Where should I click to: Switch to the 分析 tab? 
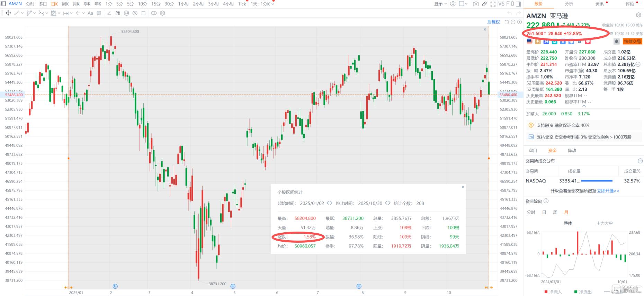(x=569, y=4)
